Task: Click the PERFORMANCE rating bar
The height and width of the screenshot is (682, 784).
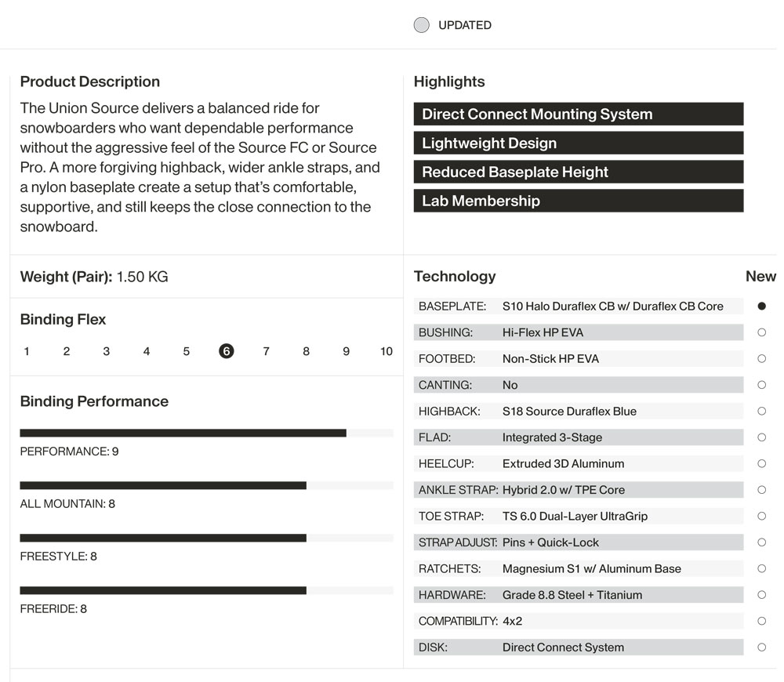Action: tap(206, 433)
